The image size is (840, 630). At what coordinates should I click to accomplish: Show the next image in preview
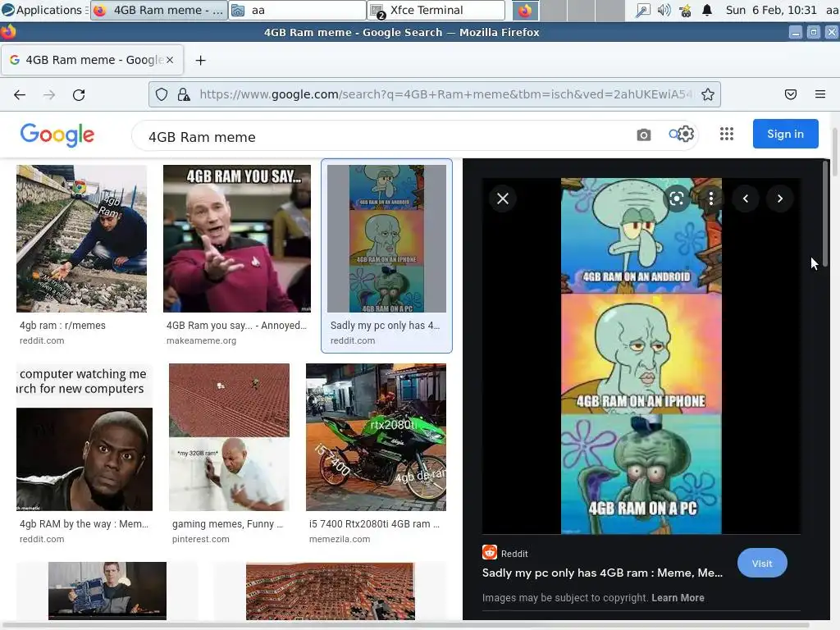[780, 199]
